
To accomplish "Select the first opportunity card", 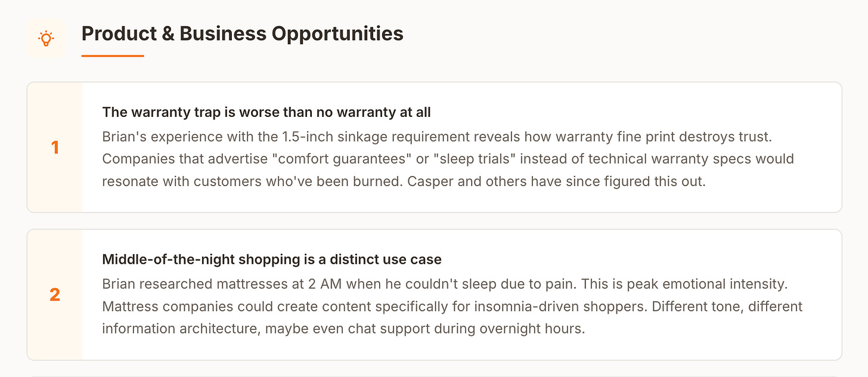I will tap(434, 147).
